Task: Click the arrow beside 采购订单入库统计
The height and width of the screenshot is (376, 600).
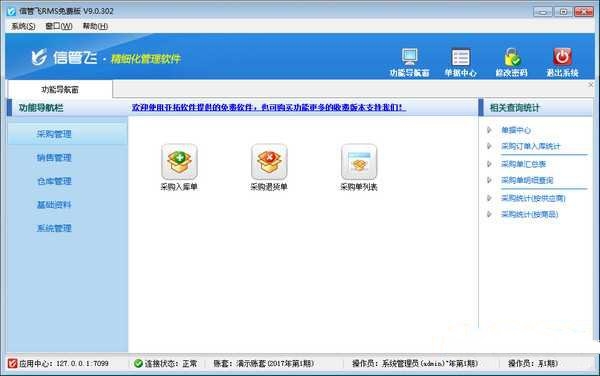Action: (x=489, y=146)
